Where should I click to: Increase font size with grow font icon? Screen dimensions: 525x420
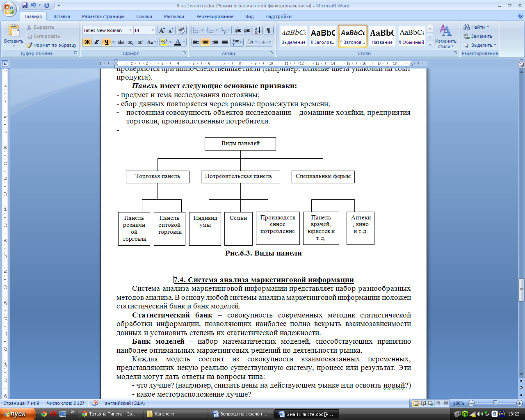tap(162, 30)
